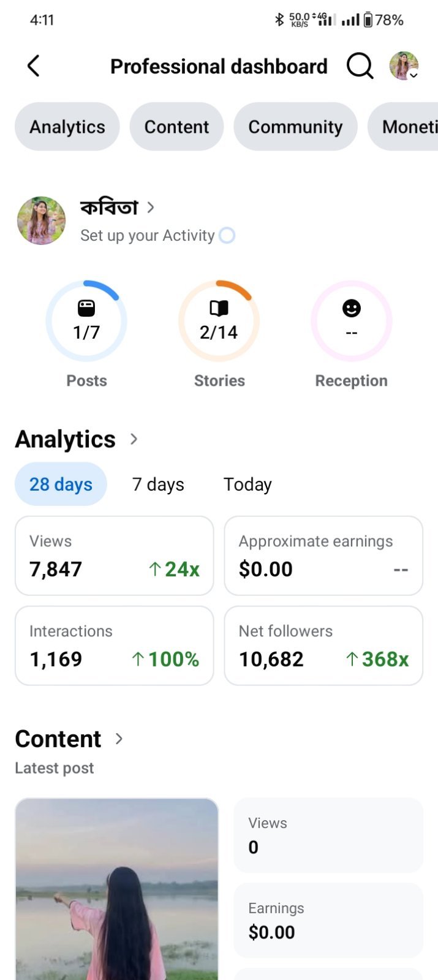The width and height of the screenshot is (438, 980).
Task: Expand the Analytics section chevron
Action: pyautogui.click(x=134, y=439)
